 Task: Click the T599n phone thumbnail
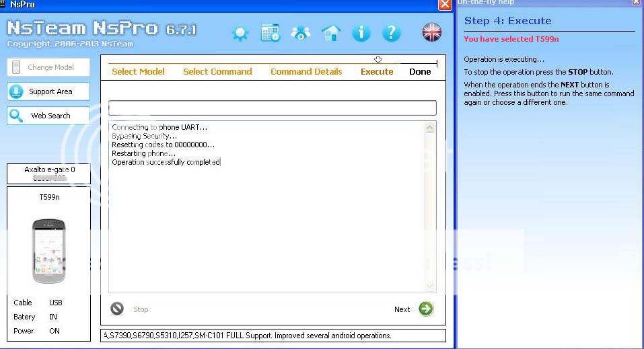pyautogui.click(x=48, y=251)
